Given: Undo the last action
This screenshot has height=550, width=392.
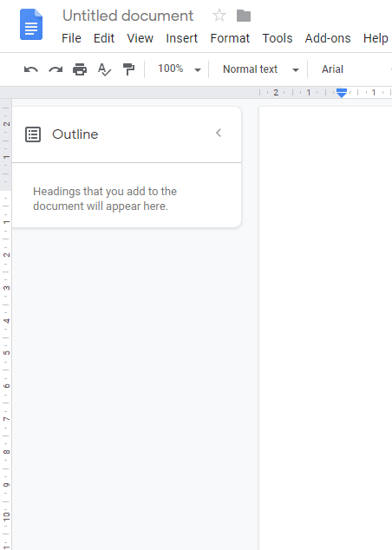Looking at the screenshot, I should (31, 69).
